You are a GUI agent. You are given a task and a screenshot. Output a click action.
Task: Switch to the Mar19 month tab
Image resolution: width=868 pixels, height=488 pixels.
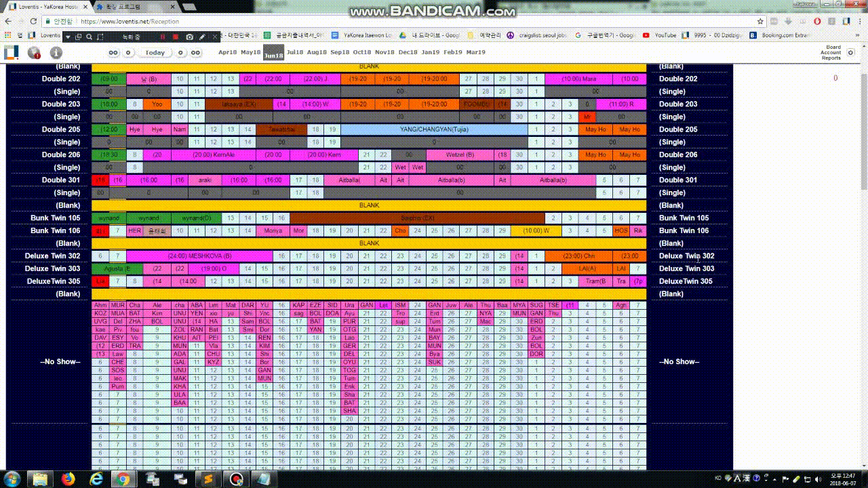[475, 52]
